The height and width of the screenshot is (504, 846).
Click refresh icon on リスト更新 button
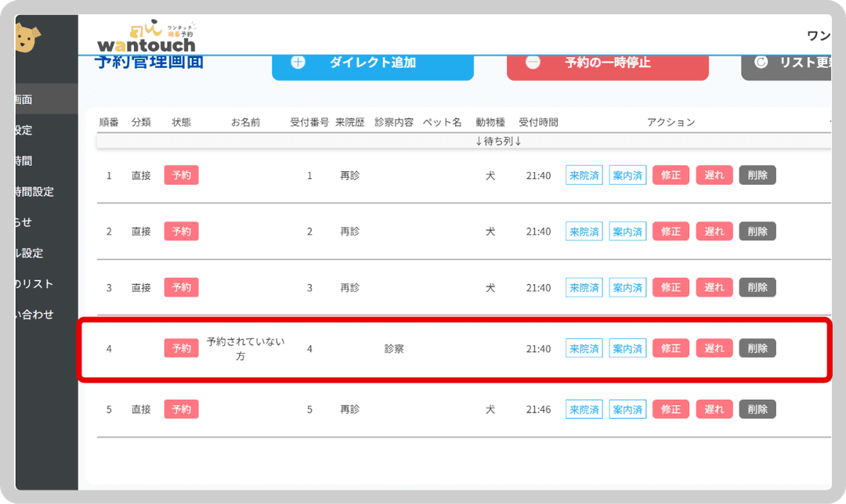[x=761, y=63]
